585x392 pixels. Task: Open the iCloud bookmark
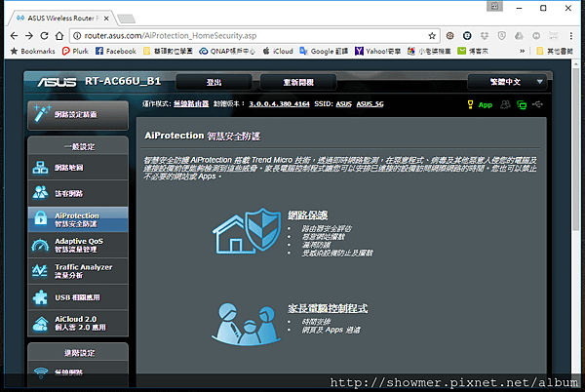278,51
